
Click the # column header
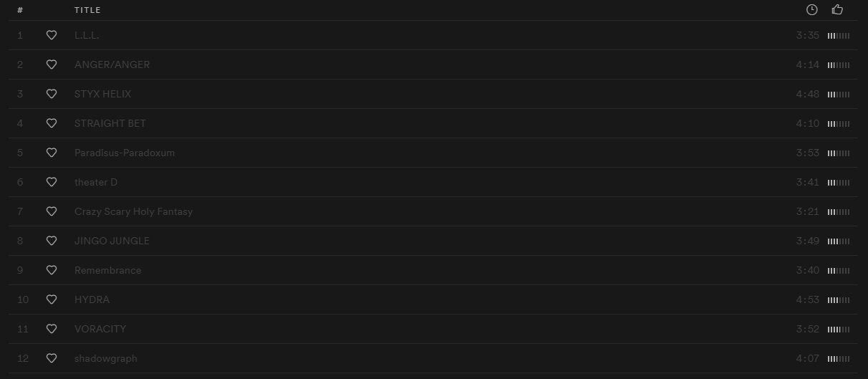20,10
